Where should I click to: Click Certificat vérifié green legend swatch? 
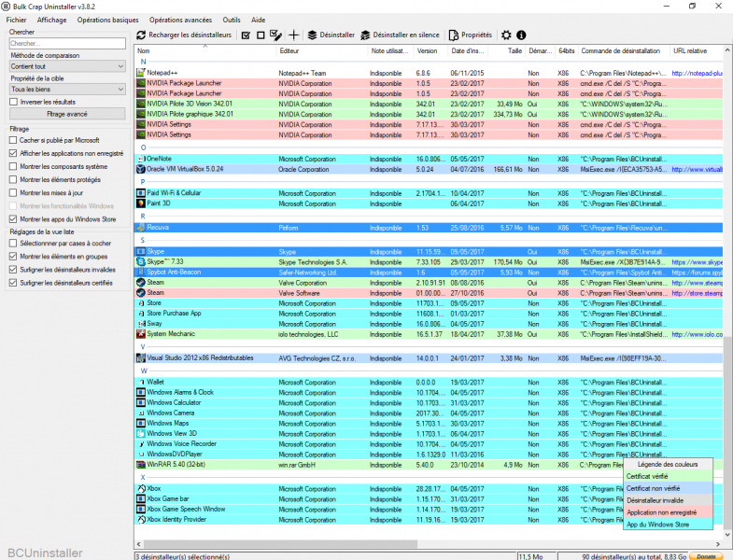669,476
